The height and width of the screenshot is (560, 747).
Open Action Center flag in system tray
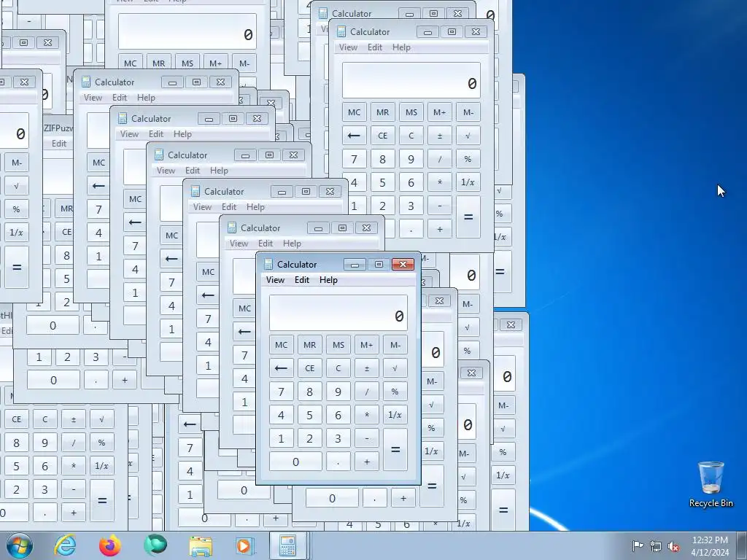pyautogui.click(x=638, y=545)
